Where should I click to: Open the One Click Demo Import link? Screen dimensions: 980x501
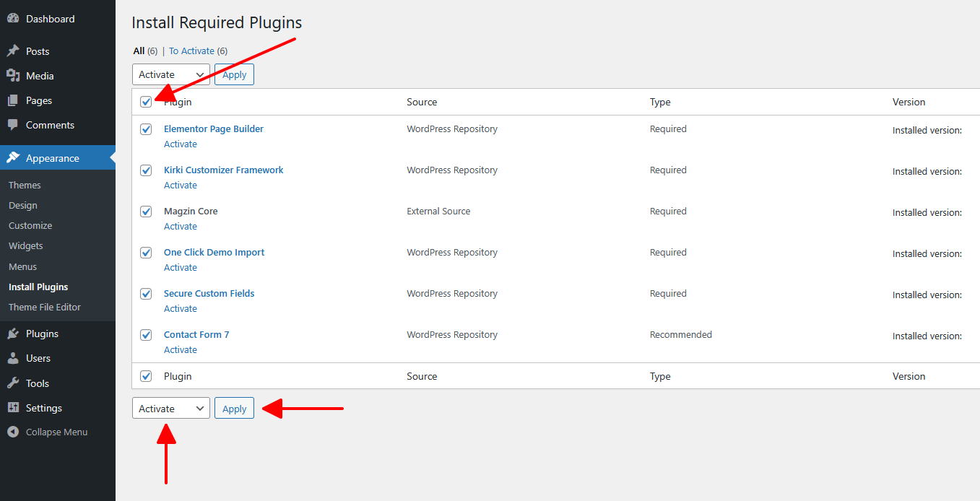[214, 253]
